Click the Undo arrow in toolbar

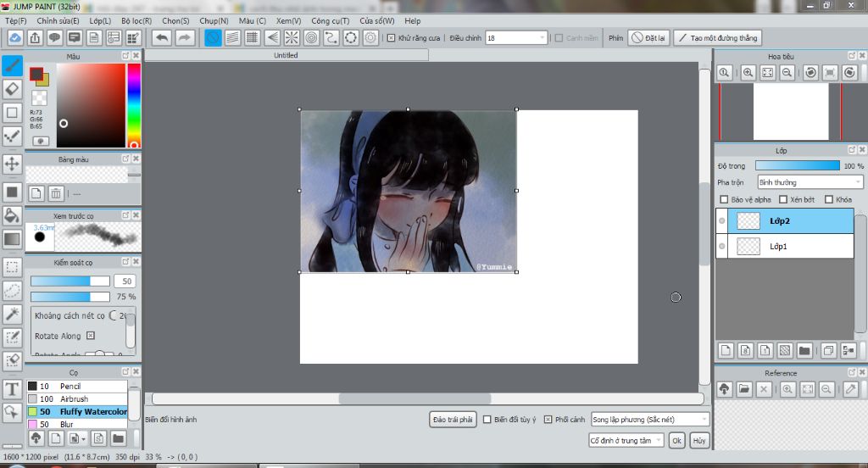tap(162, 37)
